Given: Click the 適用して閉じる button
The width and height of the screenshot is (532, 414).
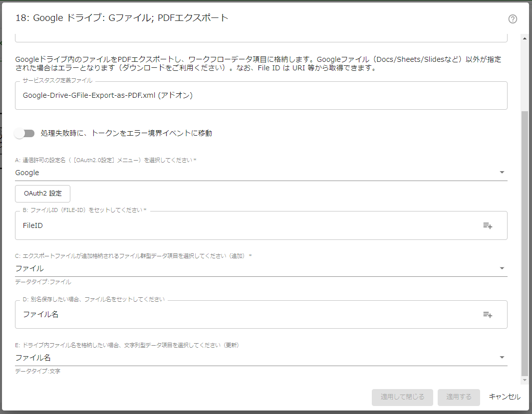Looking at the screenshot, I should tap(402, 397).
